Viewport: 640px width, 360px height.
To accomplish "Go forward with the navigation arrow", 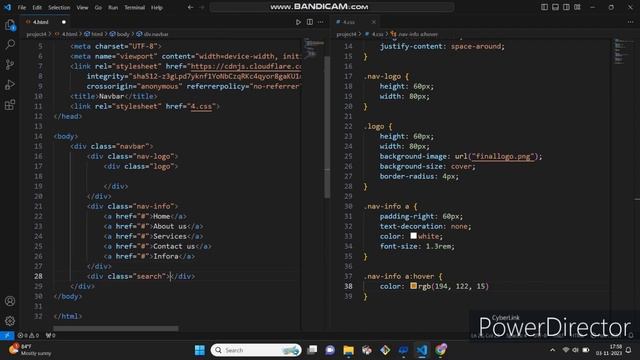I will tap(202, 7).
